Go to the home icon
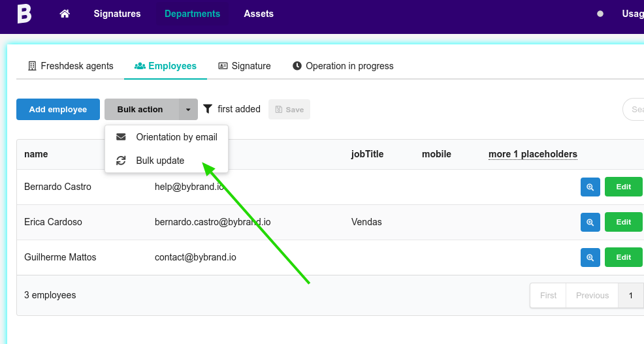The image size is (644, 344). (x=65, y=14)
